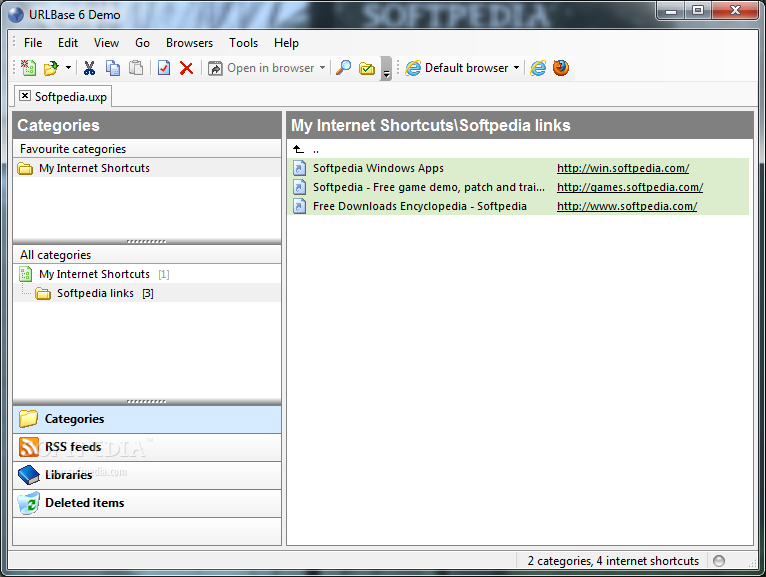Open the File menu
Viewport: 766px width, 577px height.
[33, 43]
